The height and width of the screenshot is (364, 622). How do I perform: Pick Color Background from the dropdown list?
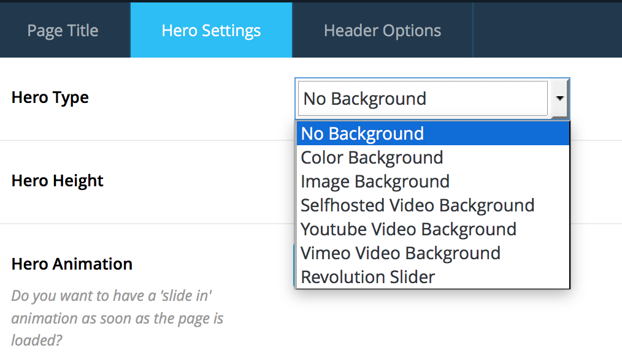click(x=433, y=157)
